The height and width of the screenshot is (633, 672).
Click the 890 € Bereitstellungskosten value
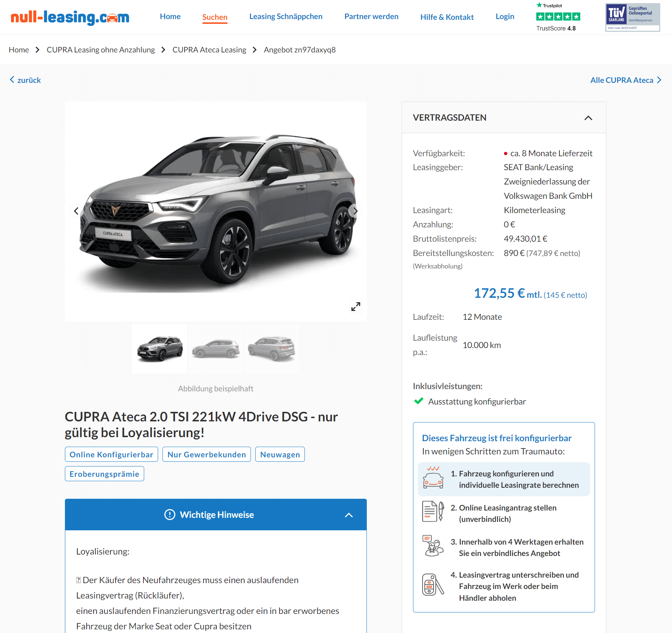click(542, 253)
